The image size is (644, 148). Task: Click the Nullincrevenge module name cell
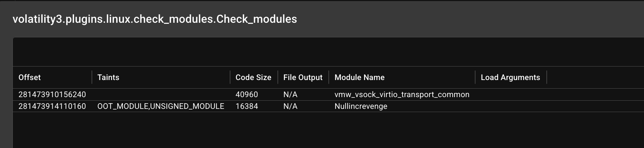coord(361,106)
